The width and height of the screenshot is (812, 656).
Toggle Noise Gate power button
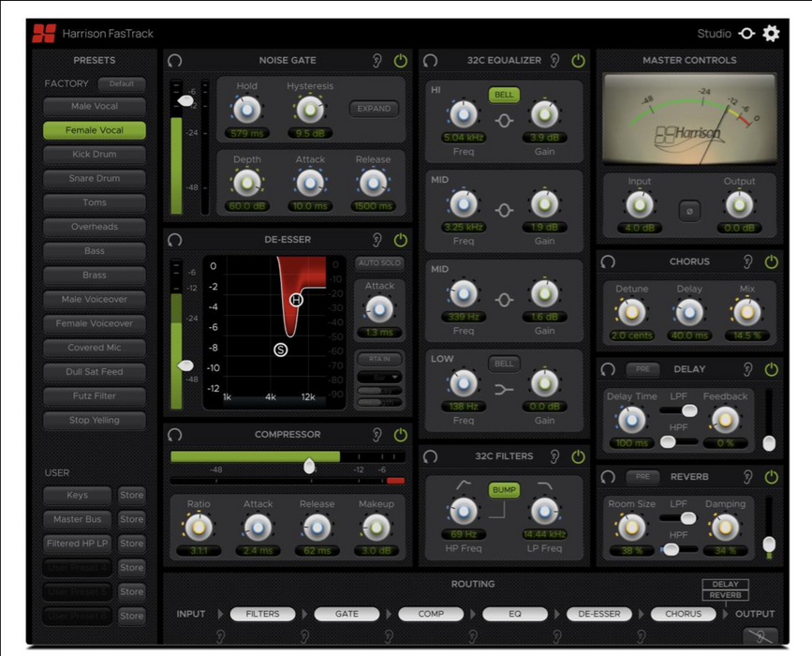pyautogui.click(x=400, y=61)
